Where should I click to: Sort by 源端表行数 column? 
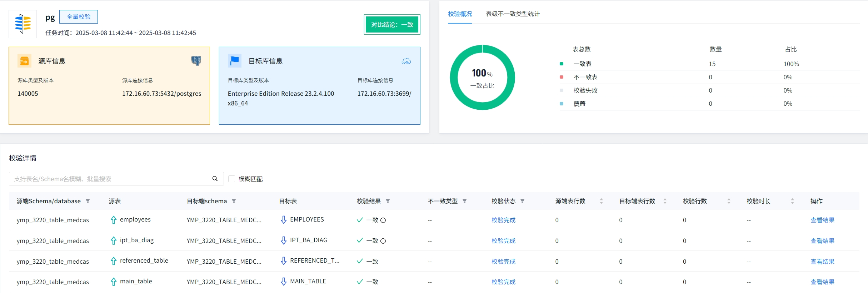pos(601,201)
